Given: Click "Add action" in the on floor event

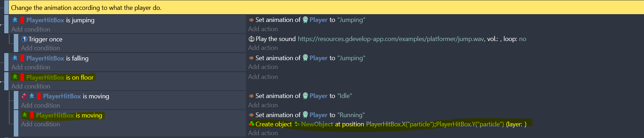Looking at the screenshot, I should pyautogui.click(x=263, y=77).
